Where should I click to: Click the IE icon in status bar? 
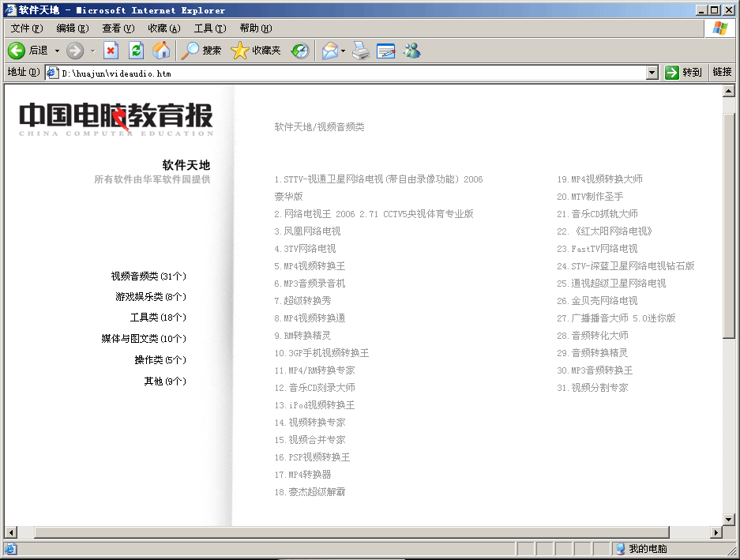[10, 549]
